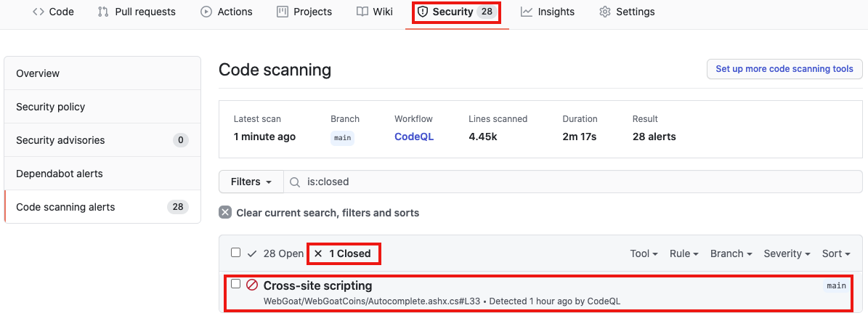Screen dimensions: 868x329
Task: Expand the Filters dropdown
Action: pos(251,182)
